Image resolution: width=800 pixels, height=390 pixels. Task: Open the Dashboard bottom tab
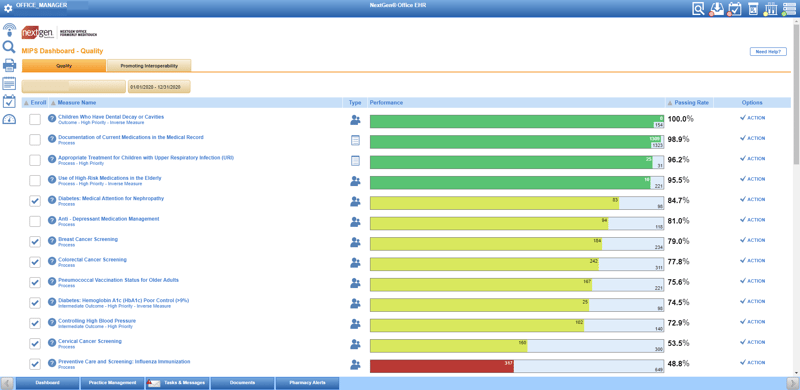click(47, 383)
